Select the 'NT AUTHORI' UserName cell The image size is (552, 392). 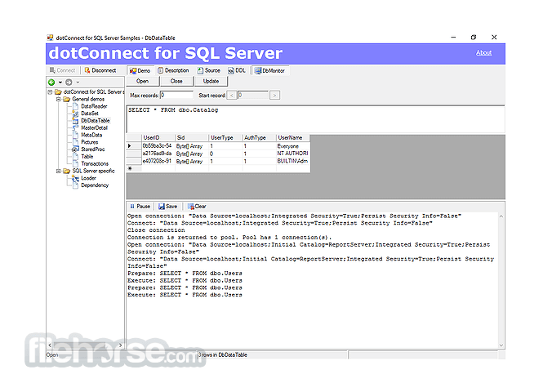[x=293, y=154]
